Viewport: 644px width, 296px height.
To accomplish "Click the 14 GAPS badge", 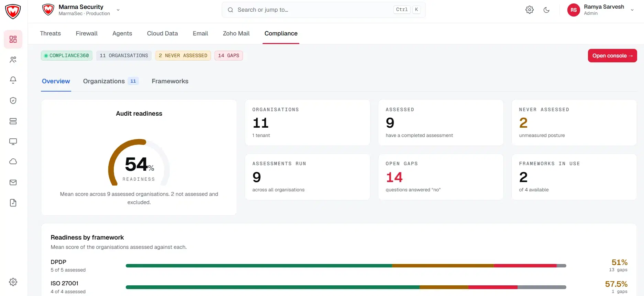I will click(229, 56).
